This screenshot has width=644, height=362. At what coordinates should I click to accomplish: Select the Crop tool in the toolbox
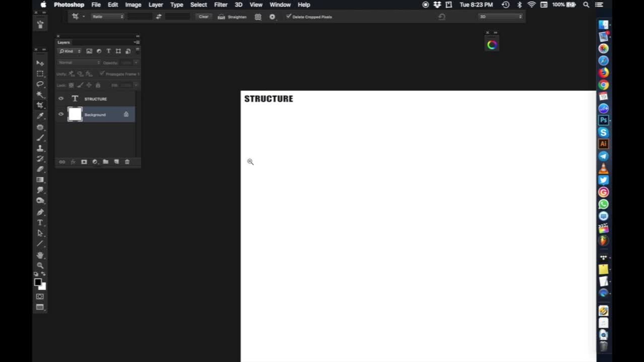[x=40, y=105]
